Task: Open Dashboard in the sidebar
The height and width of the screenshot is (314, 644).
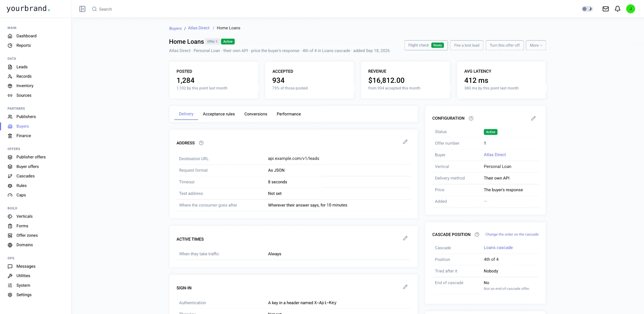Action: tap(26, 36)
